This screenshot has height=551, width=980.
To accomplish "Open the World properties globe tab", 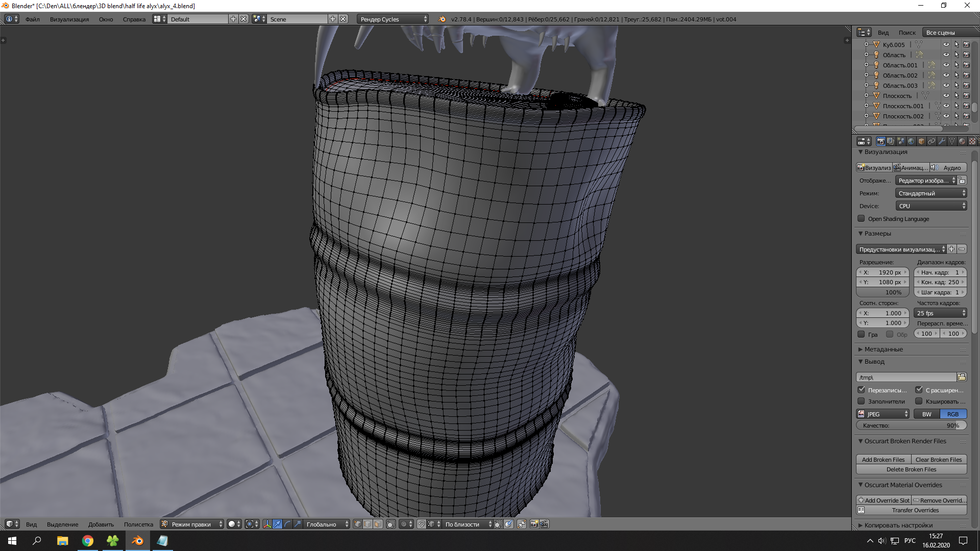I will pyautogui.click(x=911, y=141).
